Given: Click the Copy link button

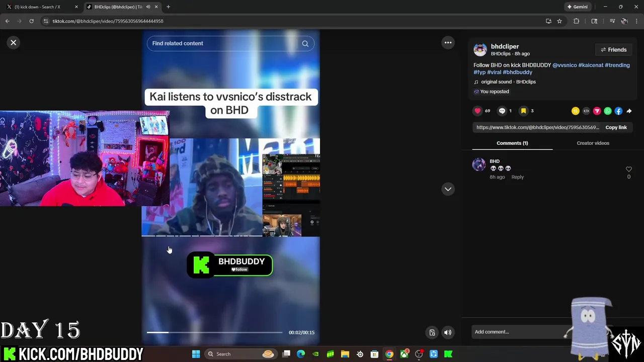Looking at the screenshot, I should click(x=616, y=128).
